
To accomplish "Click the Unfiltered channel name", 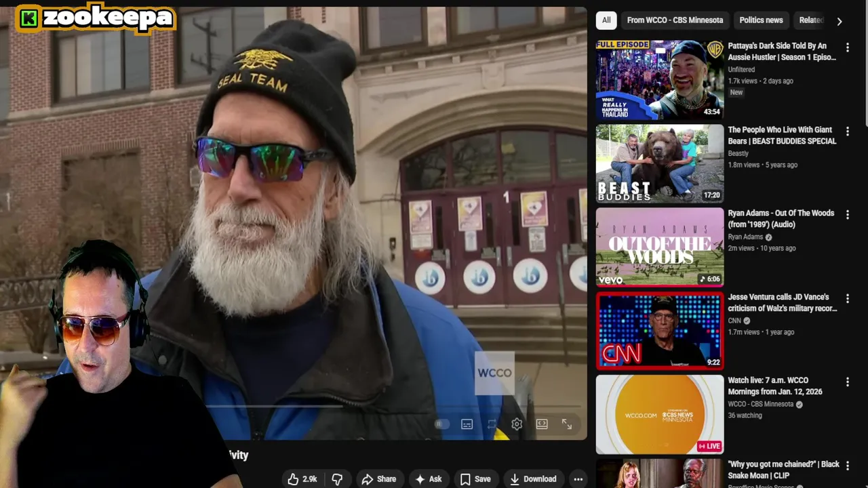I will click(x=741, y=69).
